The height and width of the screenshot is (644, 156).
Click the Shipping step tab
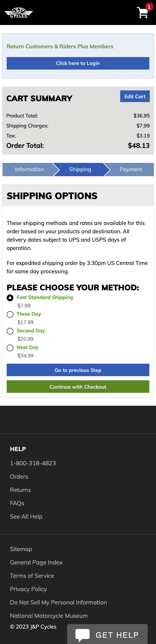pyautogui.click(x=80, y=170)
